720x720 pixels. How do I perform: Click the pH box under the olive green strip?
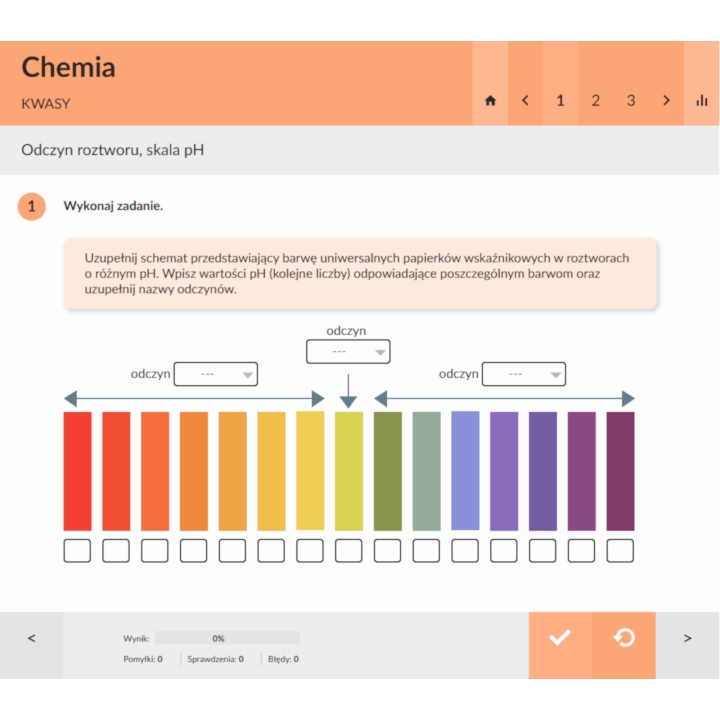(x=388, y=550)
